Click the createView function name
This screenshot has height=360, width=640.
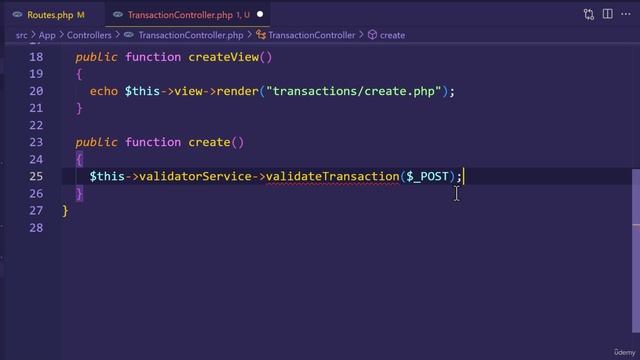point(224,57)
